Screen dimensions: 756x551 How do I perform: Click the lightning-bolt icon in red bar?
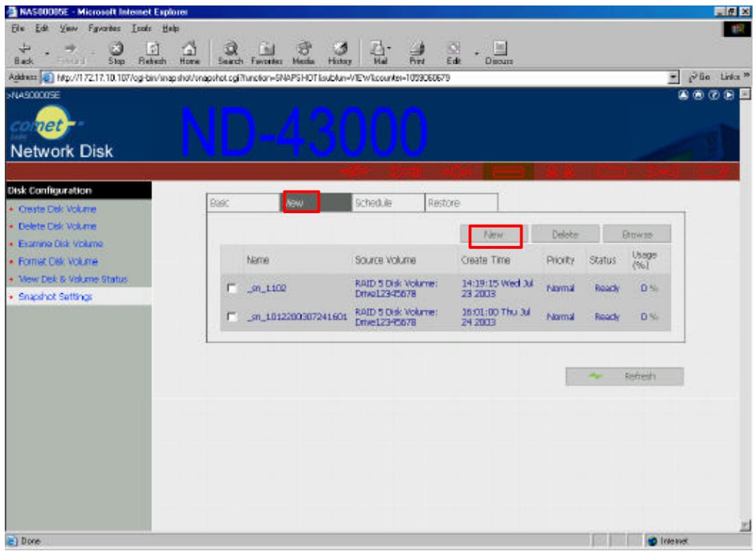tap(355, 171)
